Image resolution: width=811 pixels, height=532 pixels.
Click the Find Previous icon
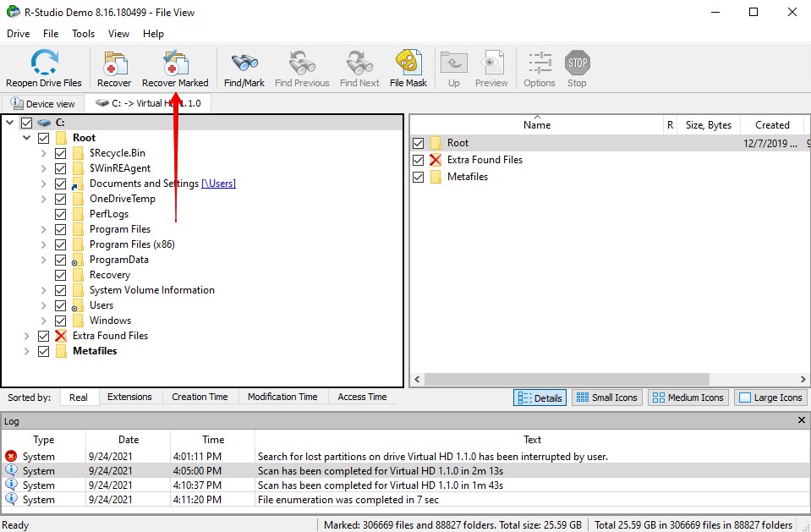coord(302,63)
